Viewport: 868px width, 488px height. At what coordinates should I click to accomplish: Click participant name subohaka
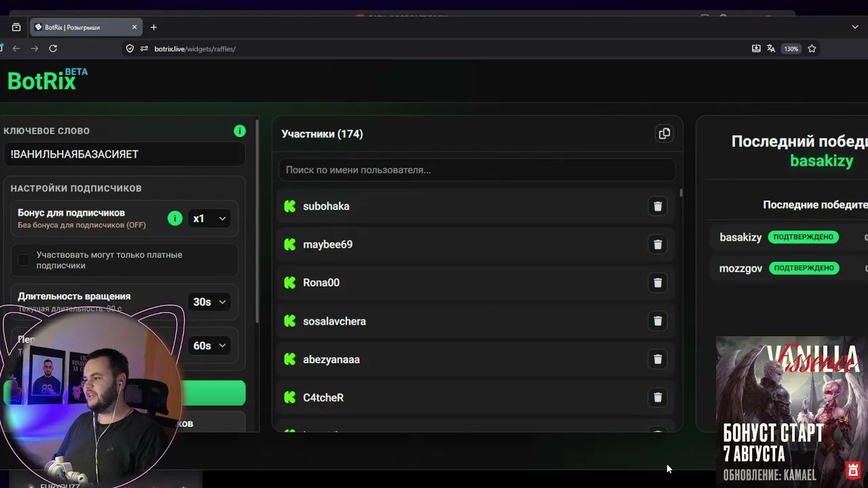(x=326, y=206)
